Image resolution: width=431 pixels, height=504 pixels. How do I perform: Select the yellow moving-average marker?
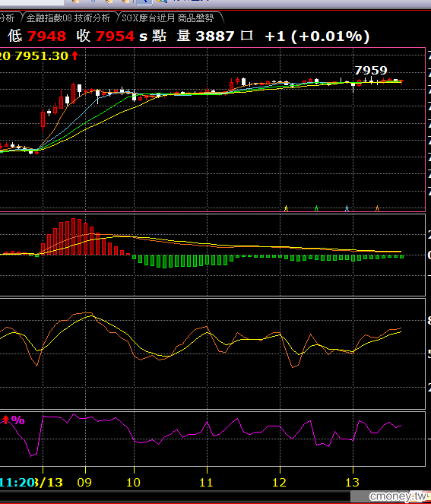tap(286, 208)
